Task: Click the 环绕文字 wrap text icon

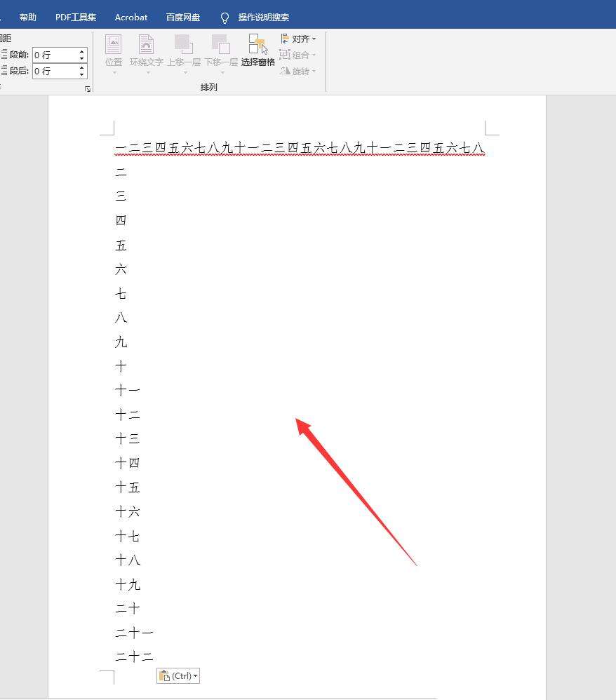Action: (146, 45)
